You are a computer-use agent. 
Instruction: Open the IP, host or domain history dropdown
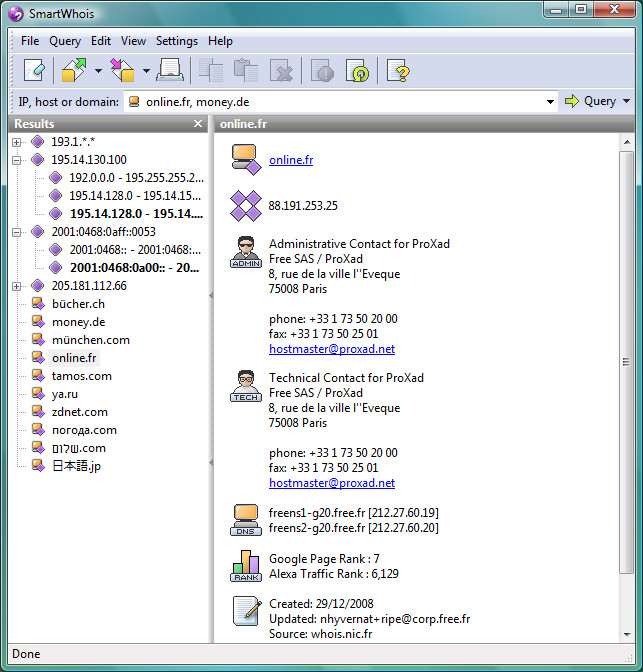pyautogui.click(x=550, y=102)
